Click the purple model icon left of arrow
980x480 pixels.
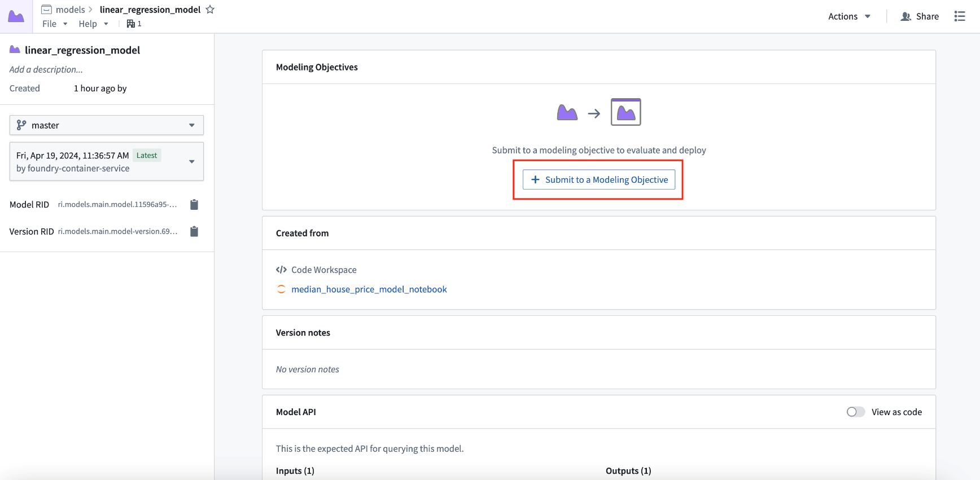[x=567, y=112]
